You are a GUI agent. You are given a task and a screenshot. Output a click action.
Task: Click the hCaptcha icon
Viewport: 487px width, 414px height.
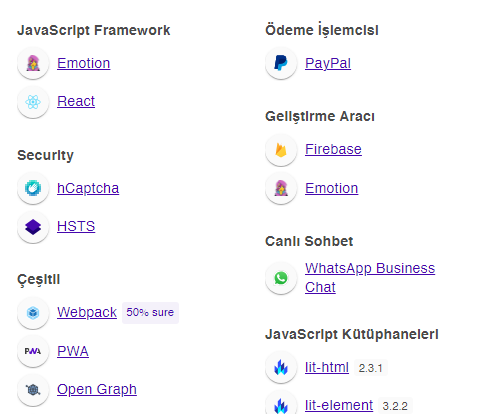click(33, 188)
